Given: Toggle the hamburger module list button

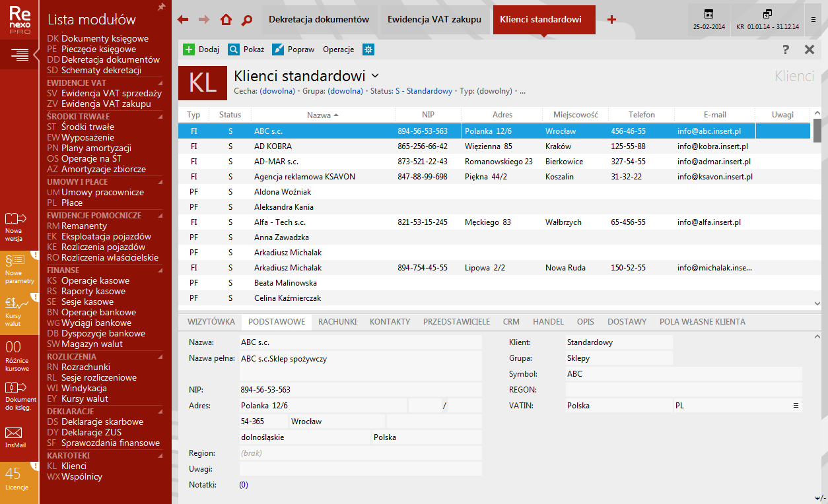Looking at the screenshot, I should pos(19,55).
